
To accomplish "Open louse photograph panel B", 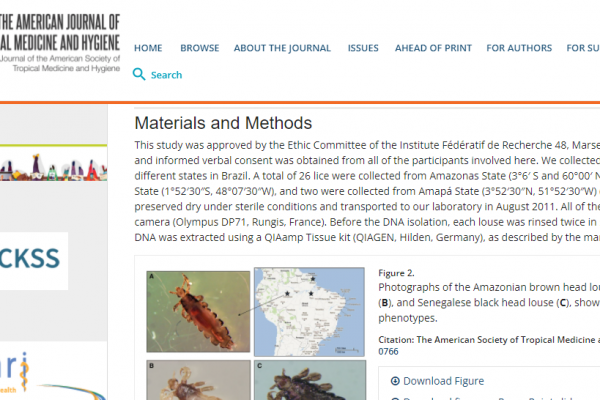I will (x=199, y=380).
